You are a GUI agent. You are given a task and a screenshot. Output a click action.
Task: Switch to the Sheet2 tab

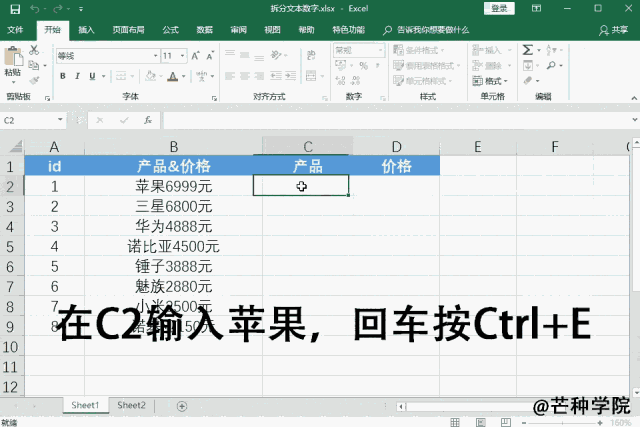click(131, 406)
